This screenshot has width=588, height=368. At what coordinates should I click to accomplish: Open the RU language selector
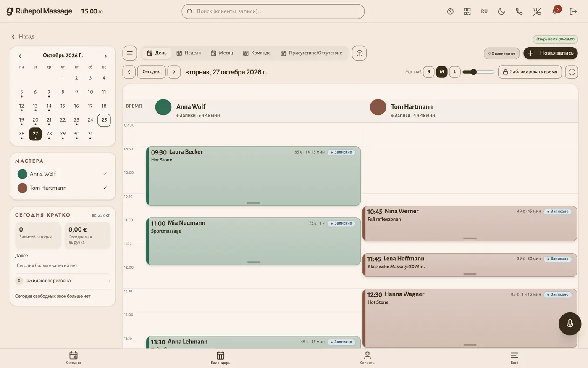pyautogui.click(x=484, y=11)
